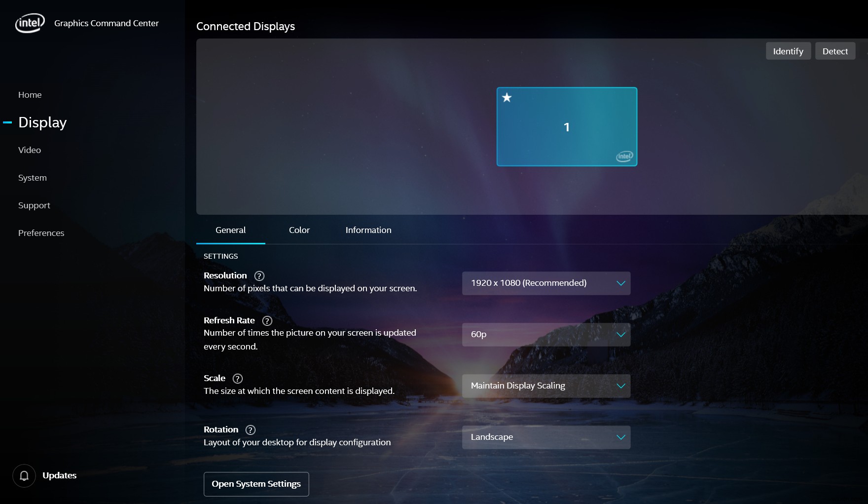Open the Refresh Rate 60p dropdown
Screen dimensions: 868x504
pos(546,335)
